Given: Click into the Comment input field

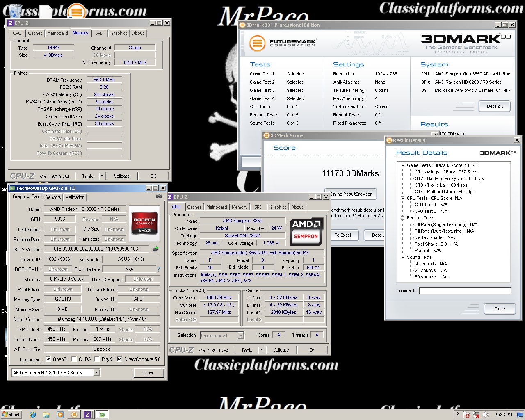Looking at the screenshot, I should [x=465, y=290].
